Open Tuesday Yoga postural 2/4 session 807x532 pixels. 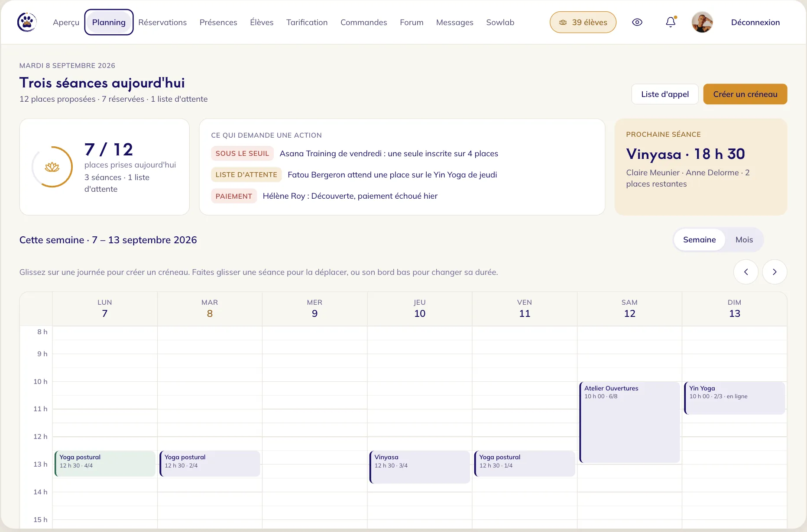(210, 463)
